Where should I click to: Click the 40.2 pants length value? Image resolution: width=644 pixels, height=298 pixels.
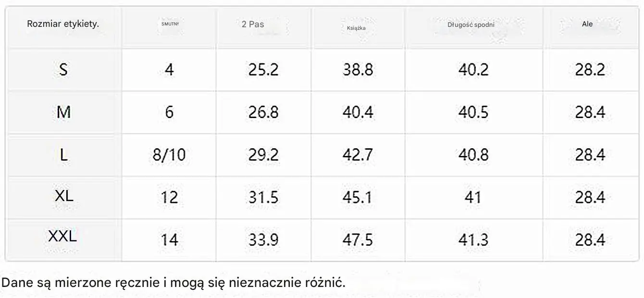tap(473, 70)
